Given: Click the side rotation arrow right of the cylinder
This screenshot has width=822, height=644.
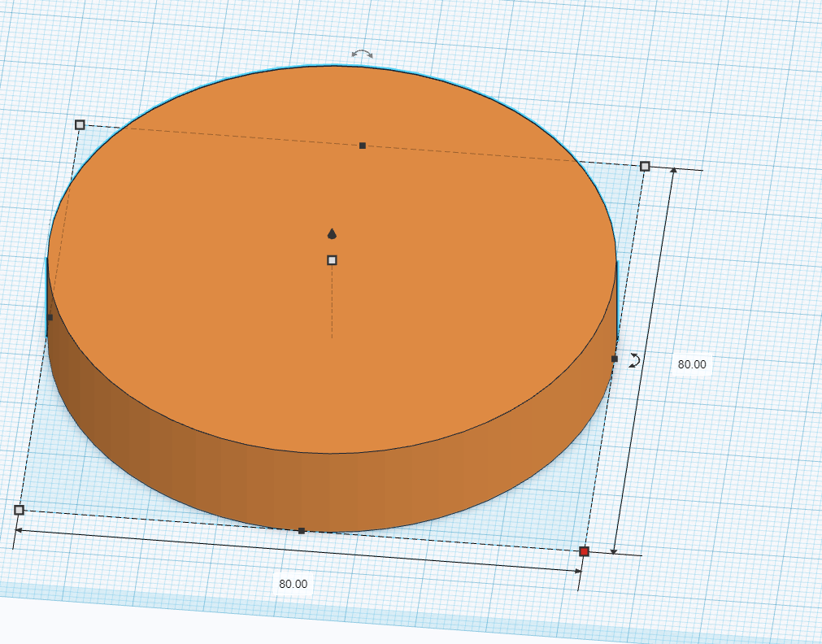Looking at the screenshot, I should (x=635, y=359).
